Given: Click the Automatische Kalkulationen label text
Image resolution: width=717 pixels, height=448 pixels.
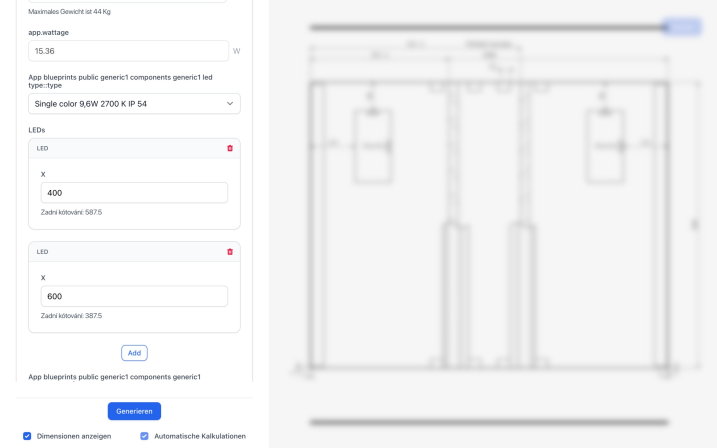Looking at the screenshot, I should point(200,436).
